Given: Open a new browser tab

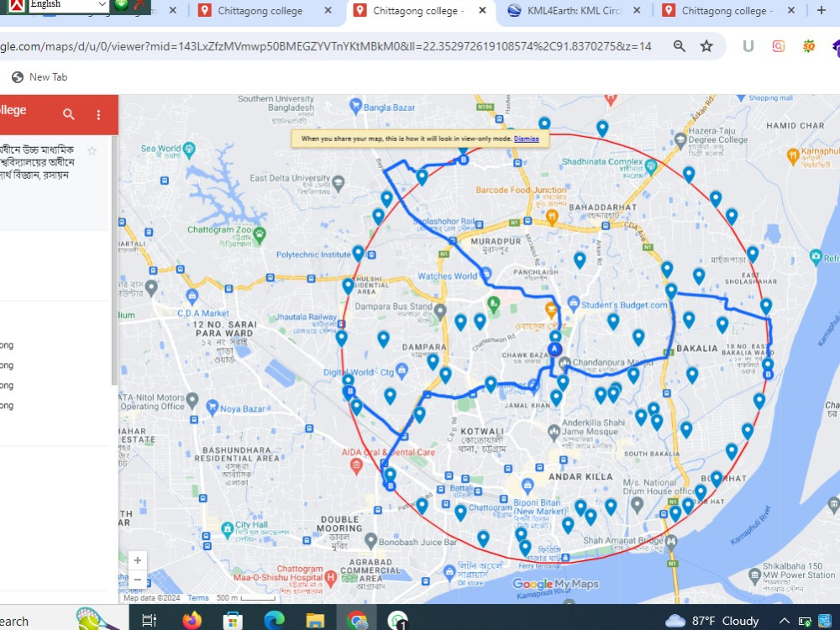Looking at the screenshot, I should [822, 10].
